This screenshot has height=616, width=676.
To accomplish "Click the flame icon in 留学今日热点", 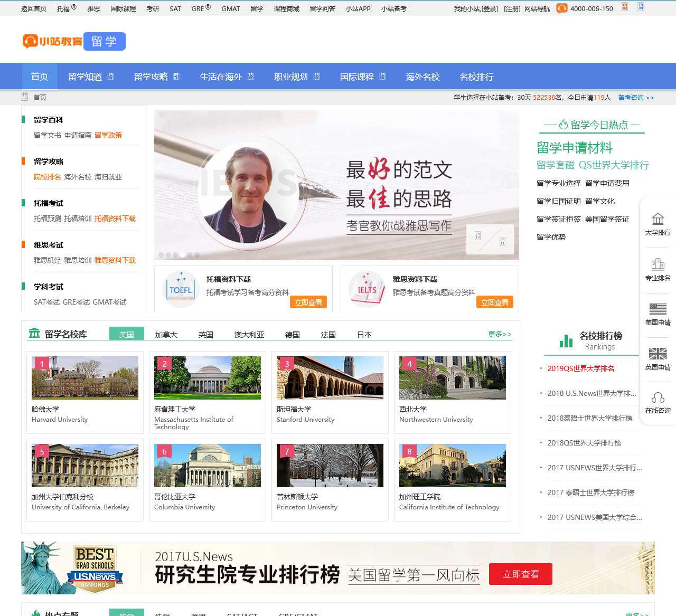I will (x=564, y=125).
